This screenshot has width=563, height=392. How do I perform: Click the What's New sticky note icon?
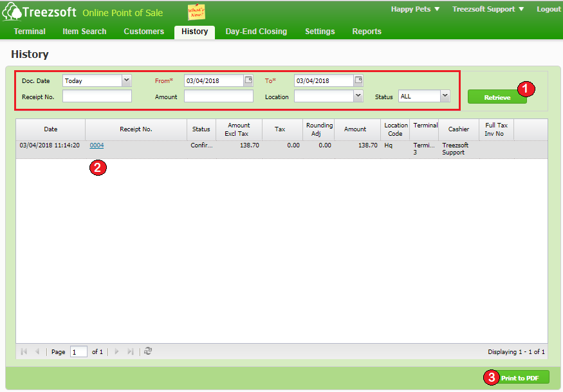[196, 12]
